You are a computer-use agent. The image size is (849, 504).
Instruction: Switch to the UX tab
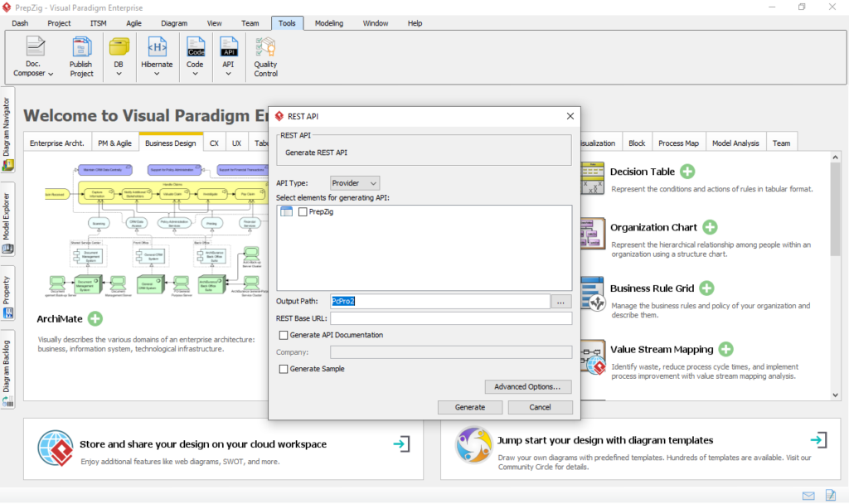point(236,143)
